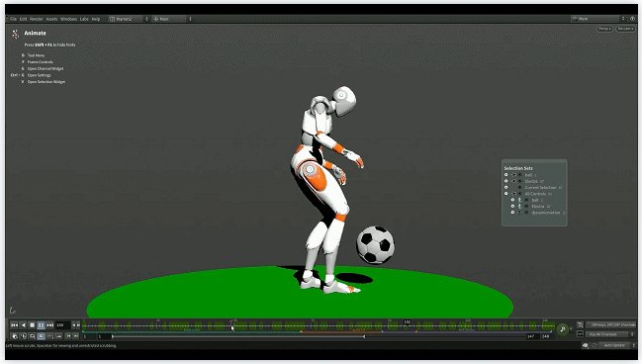
Task: Expand the top-level Electra selection set
Action: [513, 181]
